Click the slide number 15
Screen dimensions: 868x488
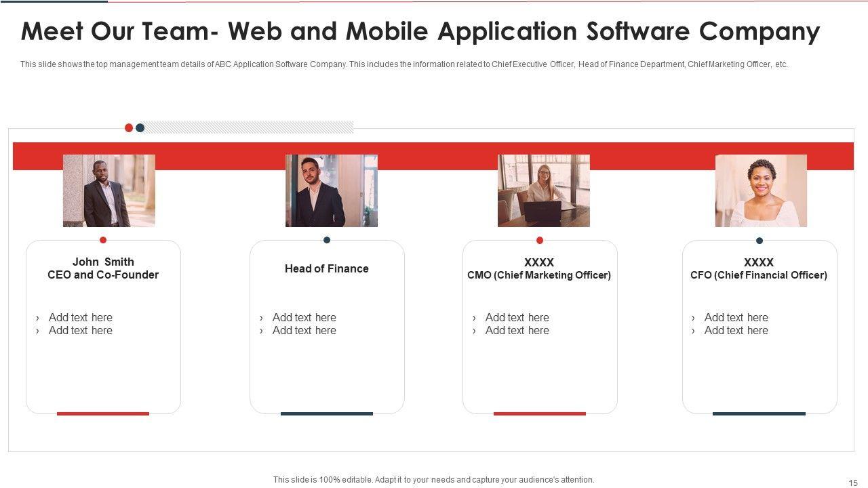point(853,483)
